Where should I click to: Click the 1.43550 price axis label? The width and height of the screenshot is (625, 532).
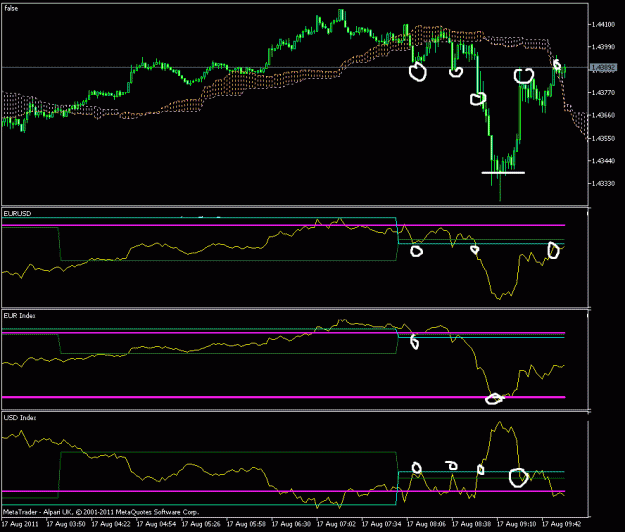coord(603,139)
